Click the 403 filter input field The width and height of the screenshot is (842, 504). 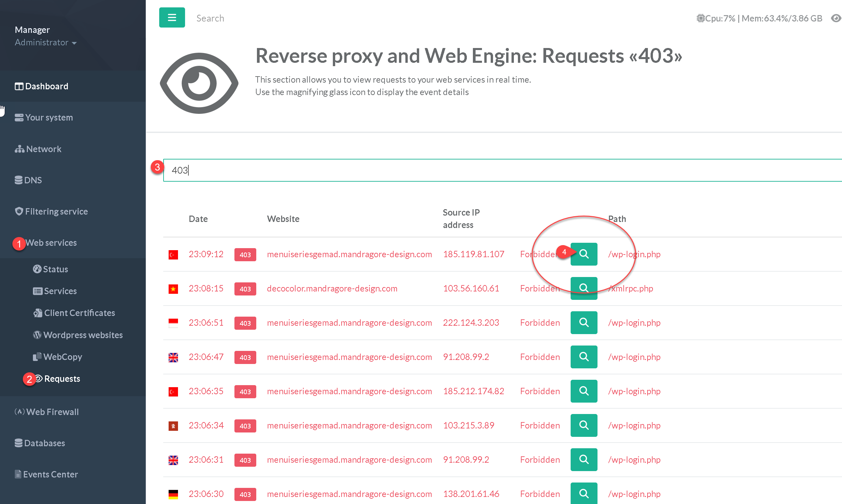tap(476, 170)
